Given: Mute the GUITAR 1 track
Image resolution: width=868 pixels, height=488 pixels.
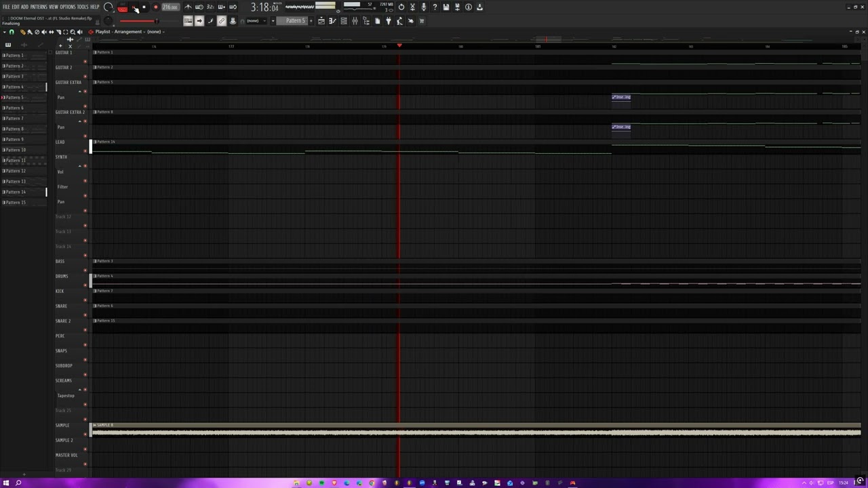Looking at the screenshot, I should coord(85,61).
